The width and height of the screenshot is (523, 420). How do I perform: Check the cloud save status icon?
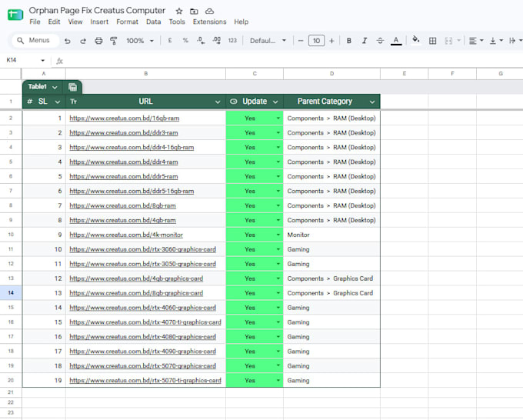pos(209,12)
